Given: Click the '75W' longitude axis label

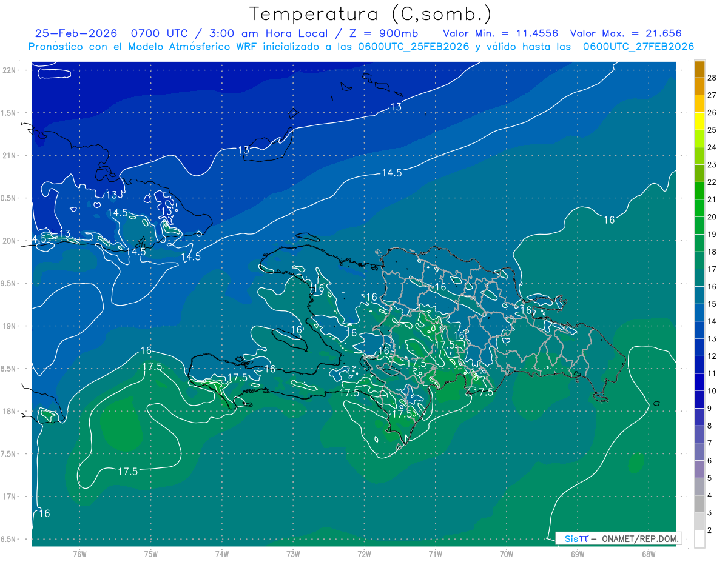Looking at the screenshot, I should tap(151, 554).
